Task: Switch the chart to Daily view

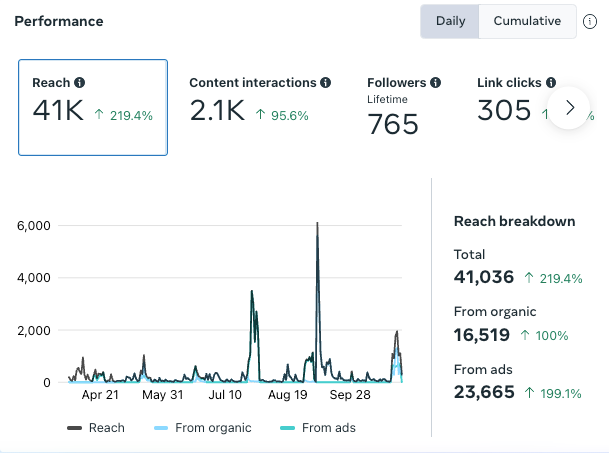Action: (x=450, y=21)
